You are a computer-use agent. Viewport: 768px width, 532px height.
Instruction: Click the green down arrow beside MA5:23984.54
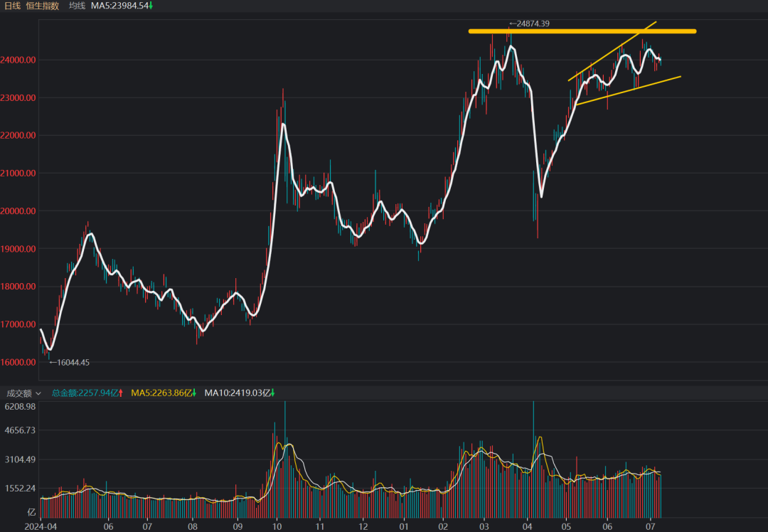pos(151,6)
